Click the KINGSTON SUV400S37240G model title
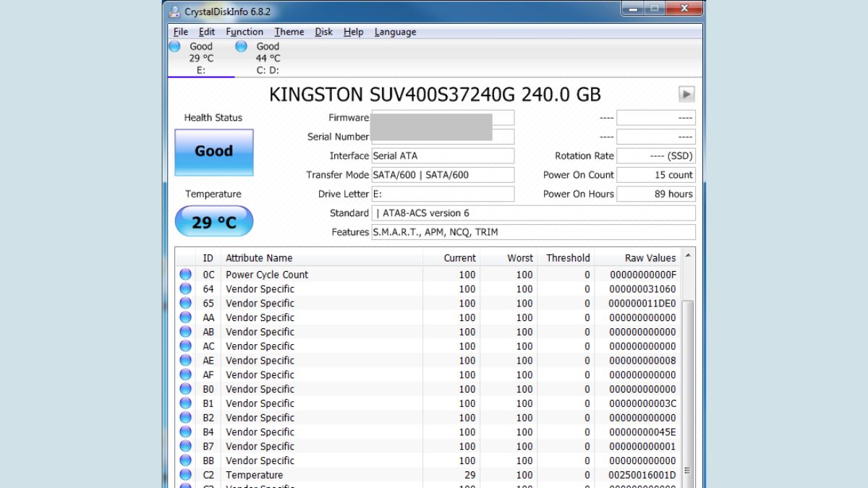 coord(435,95)
